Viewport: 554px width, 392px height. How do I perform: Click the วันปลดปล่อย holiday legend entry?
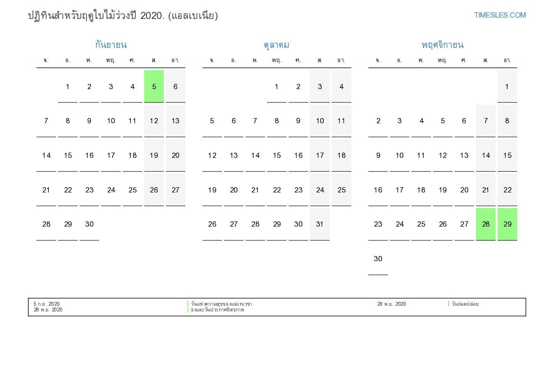point(464,304)
